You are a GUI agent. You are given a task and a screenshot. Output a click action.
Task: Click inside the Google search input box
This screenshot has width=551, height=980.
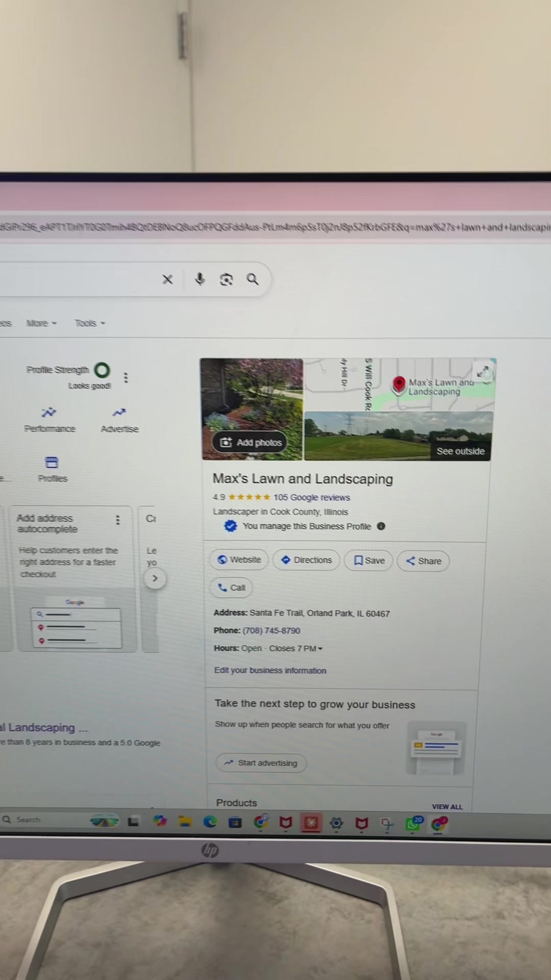pyautogui.click(x=77, y=279)
